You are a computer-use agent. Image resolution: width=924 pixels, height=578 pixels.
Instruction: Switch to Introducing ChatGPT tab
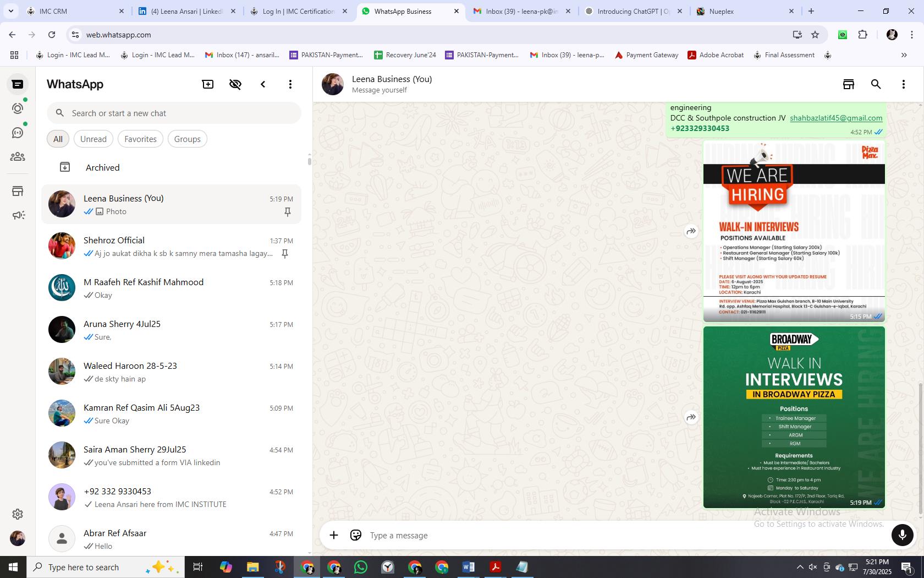point(634,11)
